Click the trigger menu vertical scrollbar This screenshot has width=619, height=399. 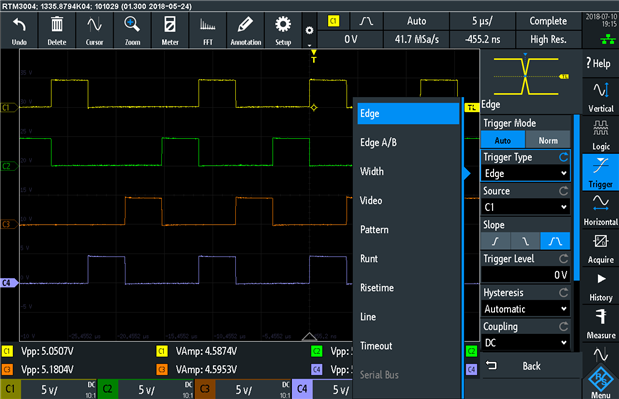pyautogui.click(x=576, y=197)
